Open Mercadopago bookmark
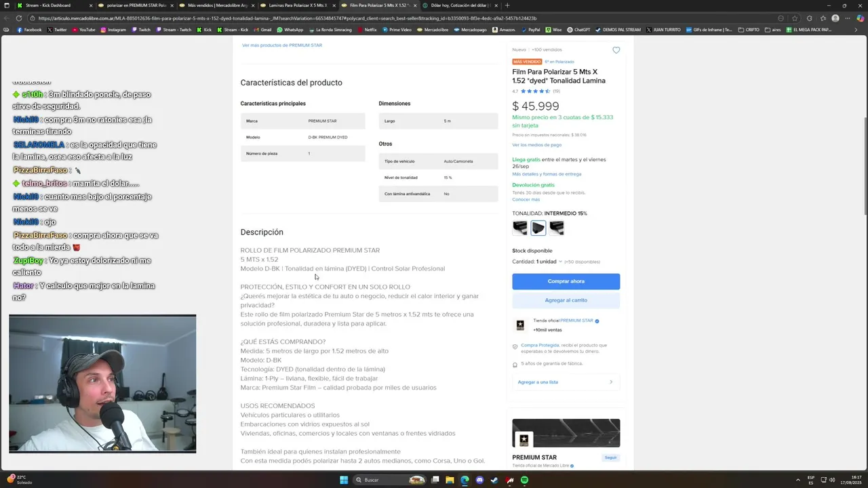 tap(470, 30)
